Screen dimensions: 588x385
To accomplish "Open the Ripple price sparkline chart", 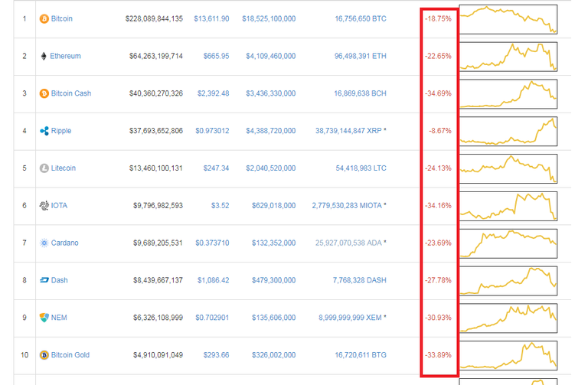I will [x=508, y=131].
